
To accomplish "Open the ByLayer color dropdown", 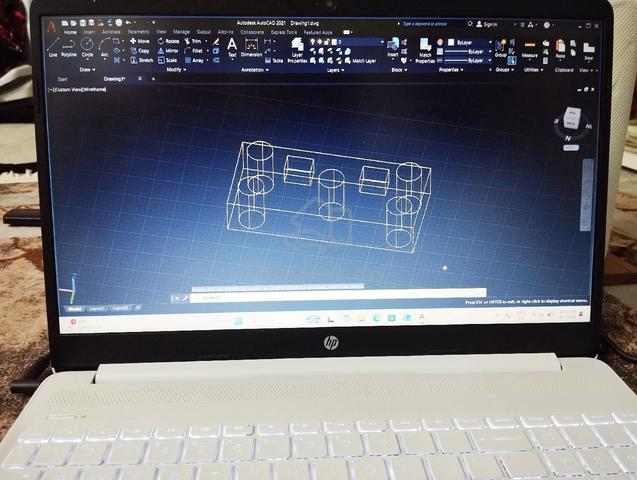I will (x=470, y=42).
